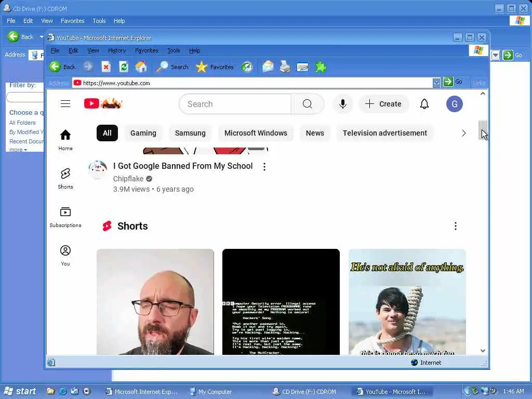This screenshot has height=399, width=532.
Task: Switch to CD Drive (F:) CDROM taskbar item
Action: (x=304, y=392)
